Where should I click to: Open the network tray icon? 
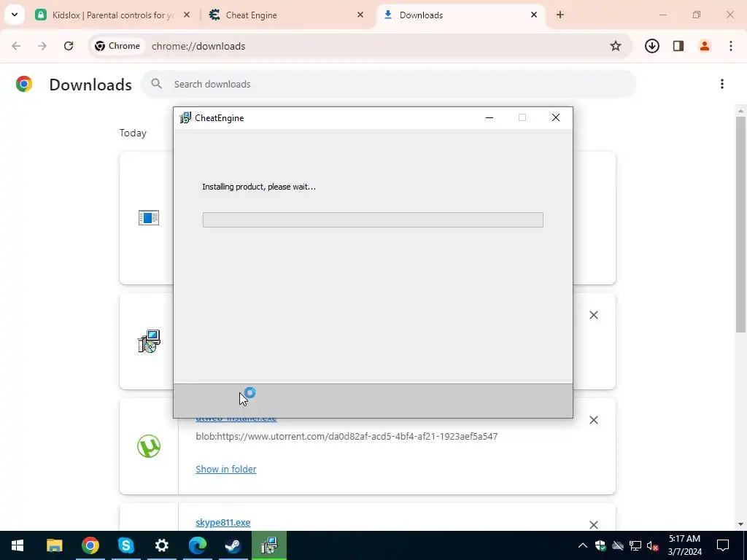[635, 545]
